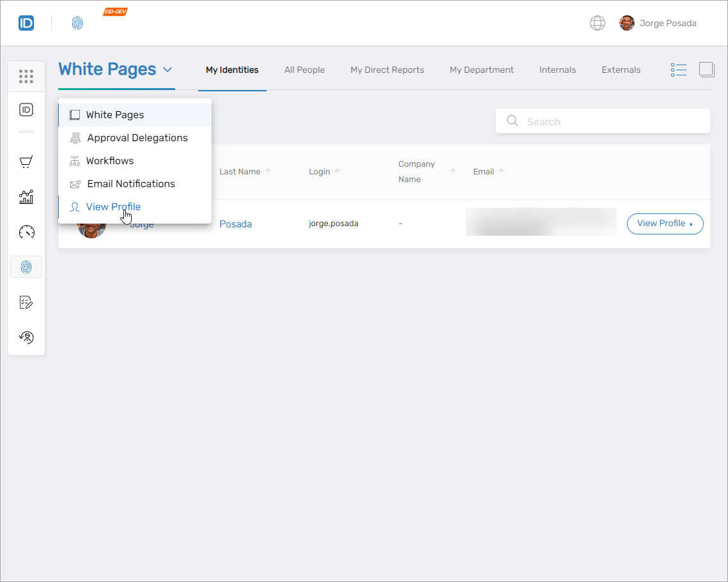Select the analytics chart sidebar icon

[x=26, y=197]
